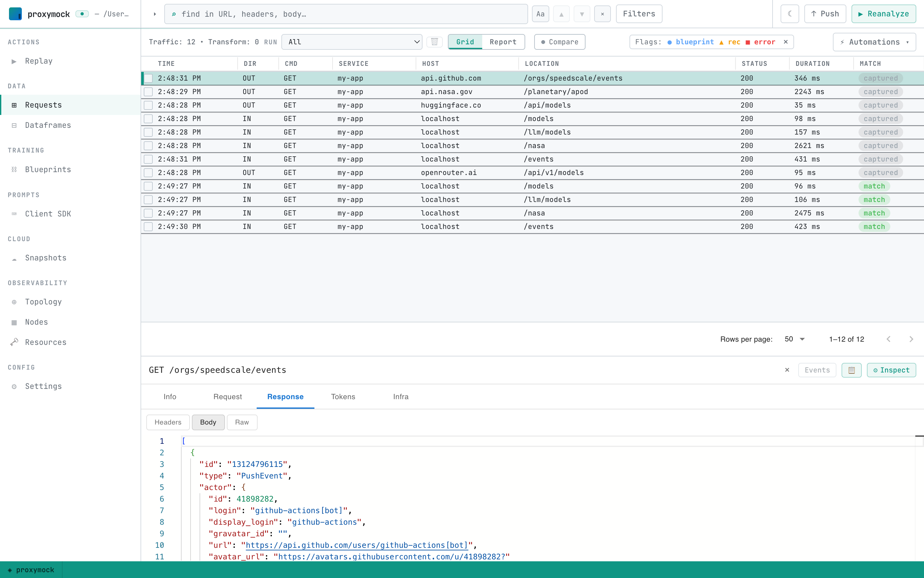Switch to dark mode moon icon
The image size is (924, 578).
pos(790,14)
